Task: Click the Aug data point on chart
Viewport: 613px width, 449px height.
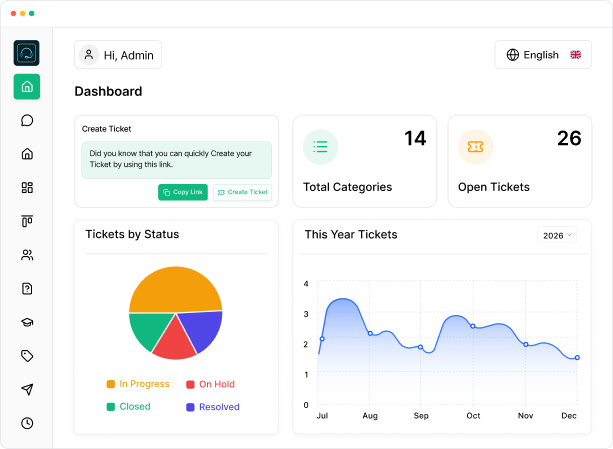Action: 370,333
